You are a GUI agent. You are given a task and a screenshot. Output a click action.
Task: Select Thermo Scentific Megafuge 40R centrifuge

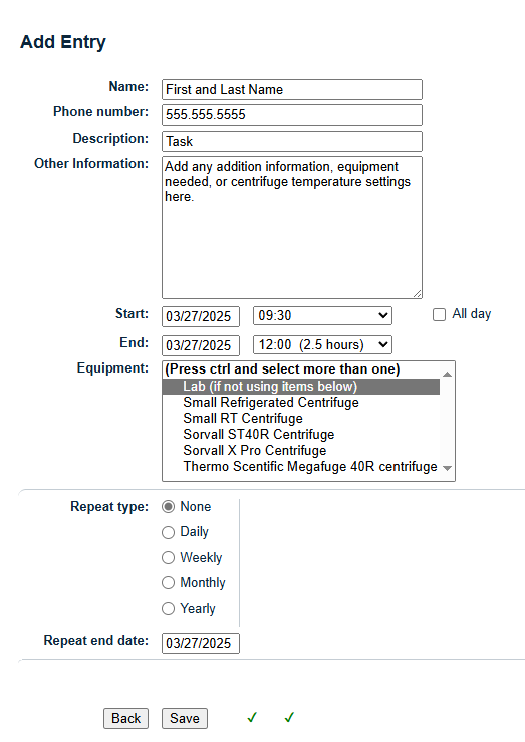click(301, 467)
